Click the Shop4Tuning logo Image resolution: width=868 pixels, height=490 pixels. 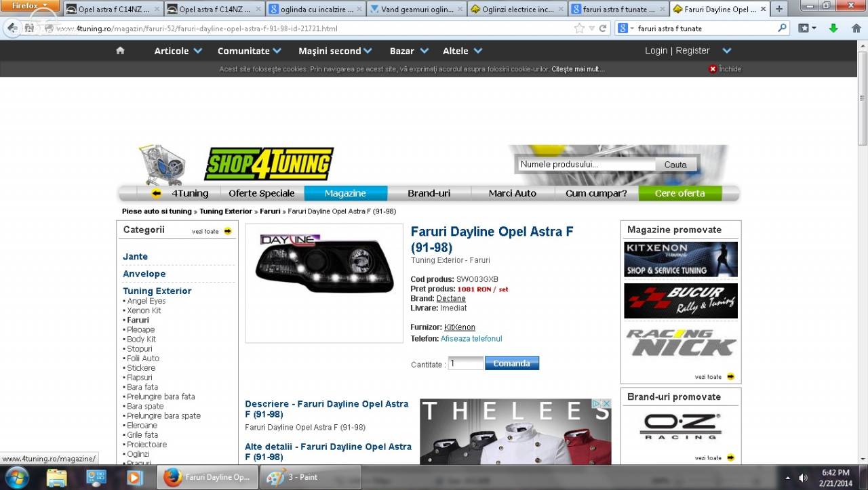(269, 163)
